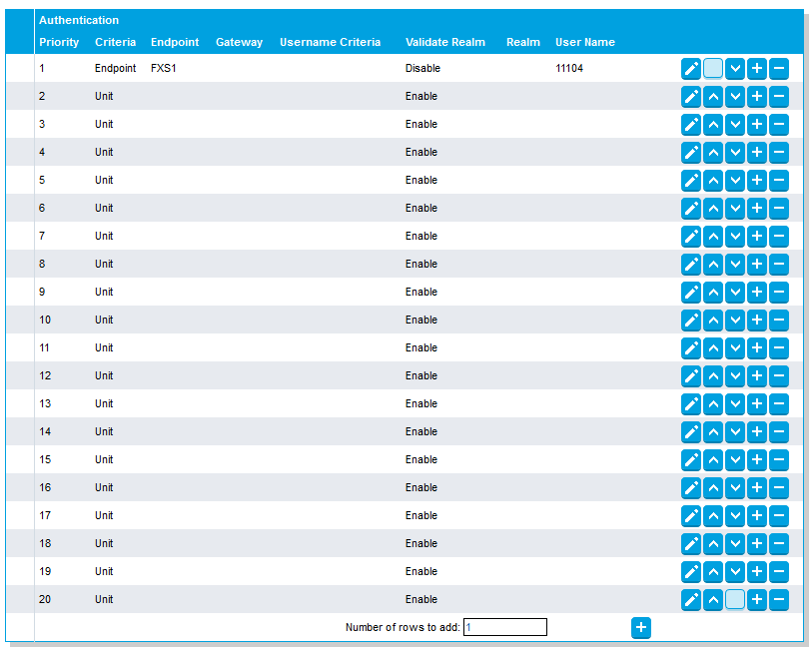Delete priority 1 Endpoint row

779,69
